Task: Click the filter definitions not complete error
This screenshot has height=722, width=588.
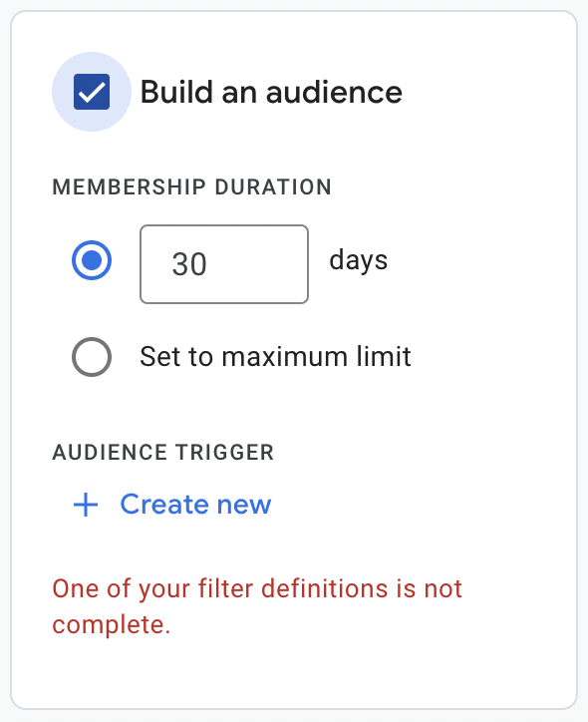Action: click(257, 606)
